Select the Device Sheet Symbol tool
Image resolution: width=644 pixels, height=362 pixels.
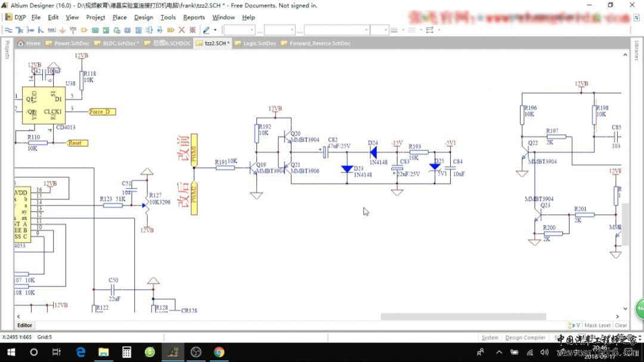(117, 30)
